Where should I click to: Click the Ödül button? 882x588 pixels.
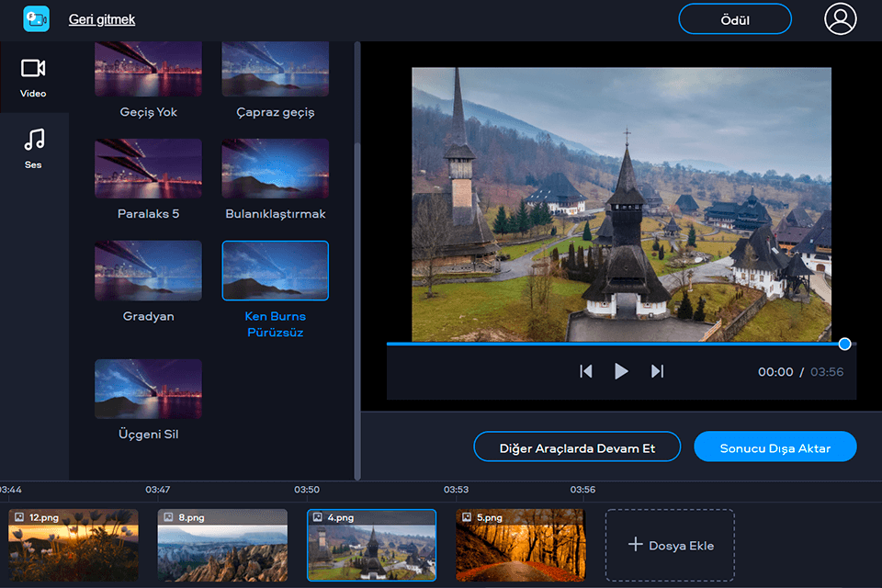(x=734, y=18)
